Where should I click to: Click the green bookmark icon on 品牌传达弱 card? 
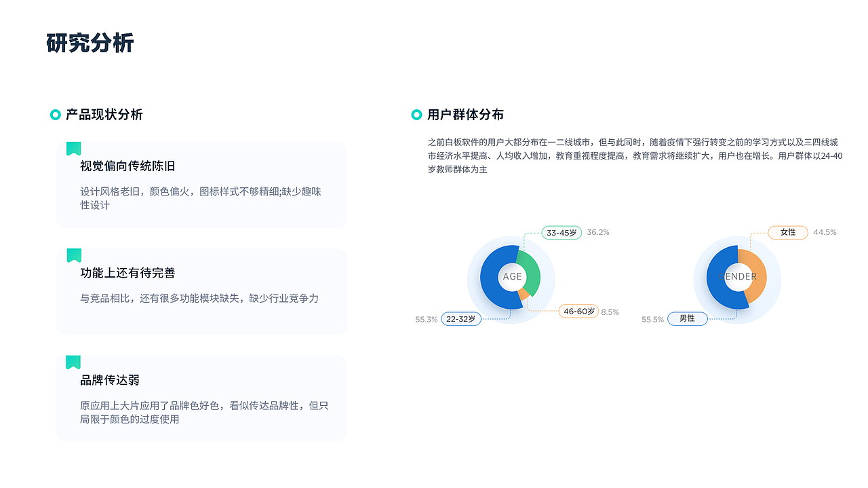[x=73, y=362]
